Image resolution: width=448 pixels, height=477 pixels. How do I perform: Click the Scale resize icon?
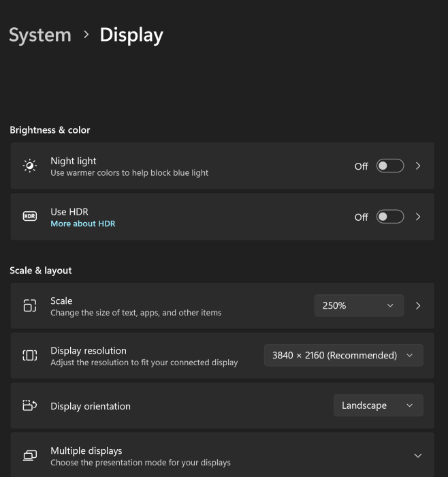tap(30, 305)
